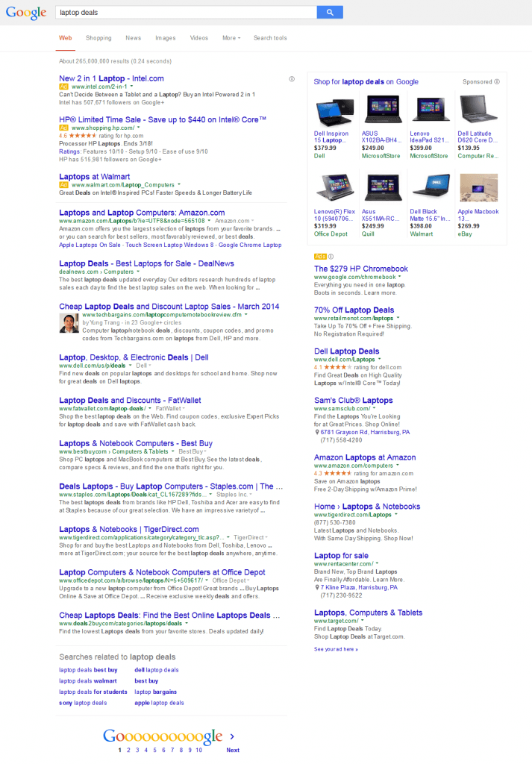Click the info icon next to Sponsored
The width and height of the screenshot is (532, 764).
pyautogui.click(x=497, y=82)
